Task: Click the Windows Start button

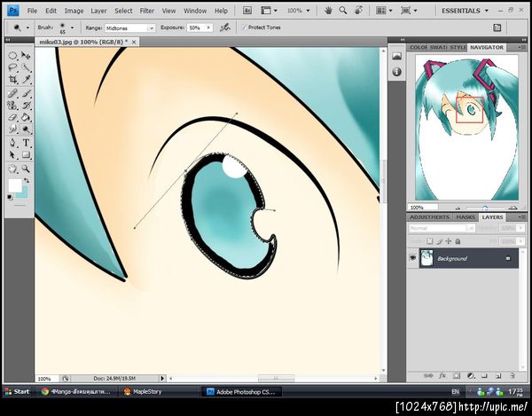Action: point(17,391)
